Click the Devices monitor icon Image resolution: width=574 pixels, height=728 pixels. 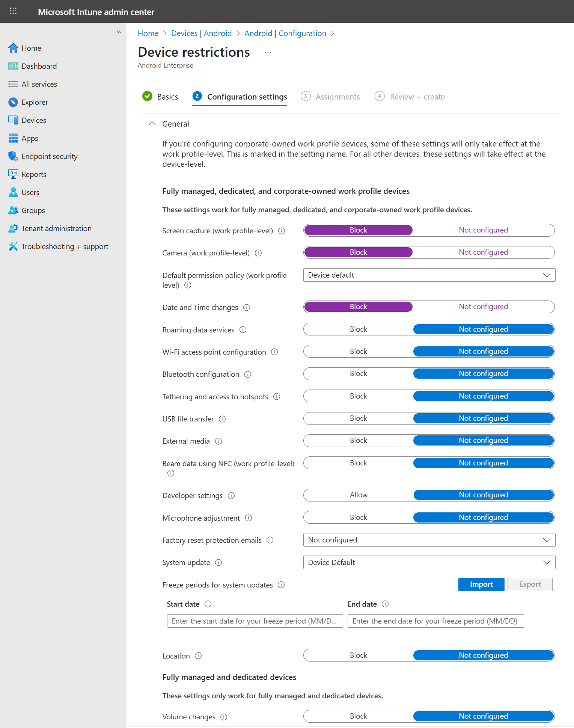tap(13, 120)
